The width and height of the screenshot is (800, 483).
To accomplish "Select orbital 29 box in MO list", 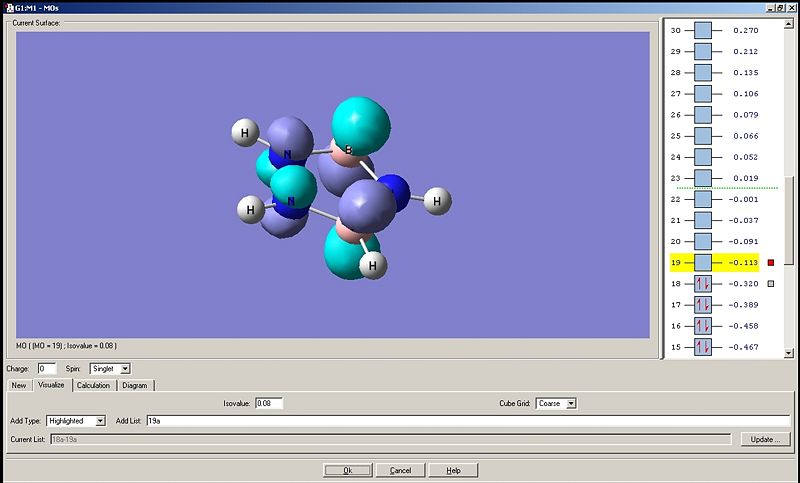I will click(703, 52).
